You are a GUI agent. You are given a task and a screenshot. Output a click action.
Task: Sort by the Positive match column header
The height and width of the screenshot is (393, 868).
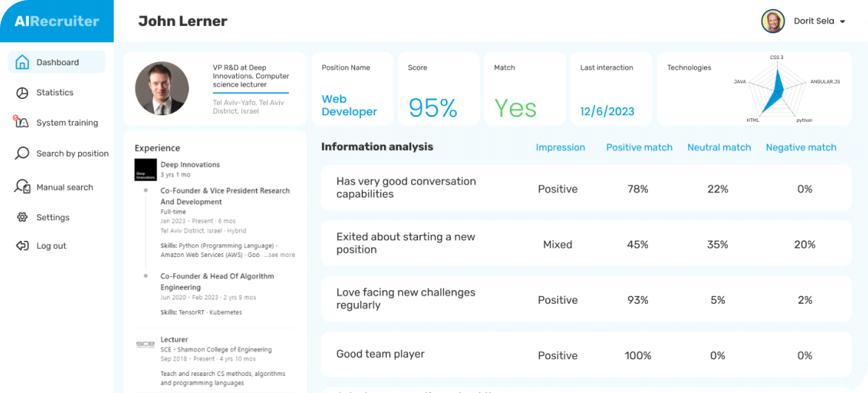pyautogui.click(x=639, y=148)
